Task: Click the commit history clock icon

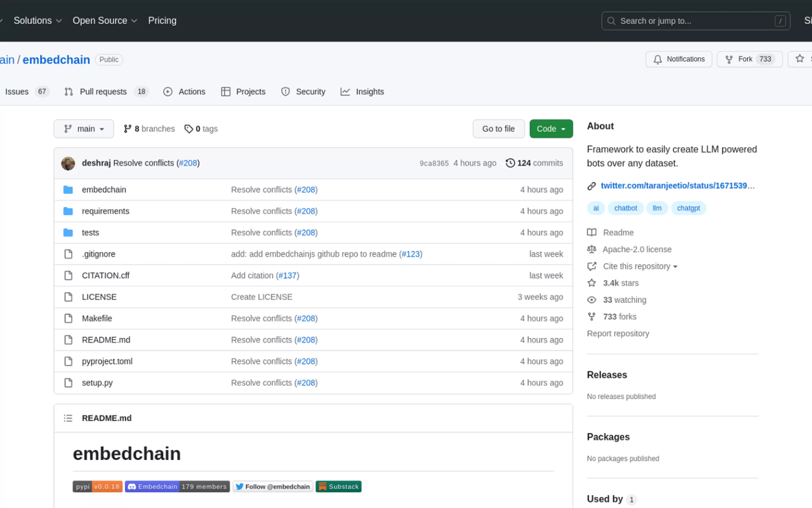Action: point(510,163)
